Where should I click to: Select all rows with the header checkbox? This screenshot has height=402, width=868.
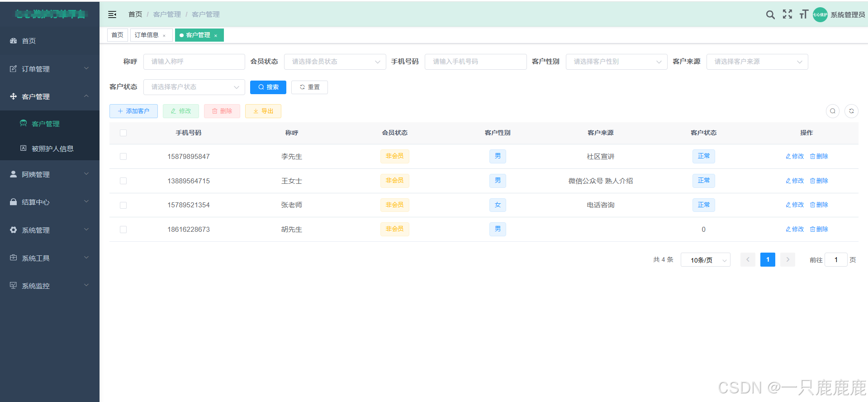tap(123, 133)
